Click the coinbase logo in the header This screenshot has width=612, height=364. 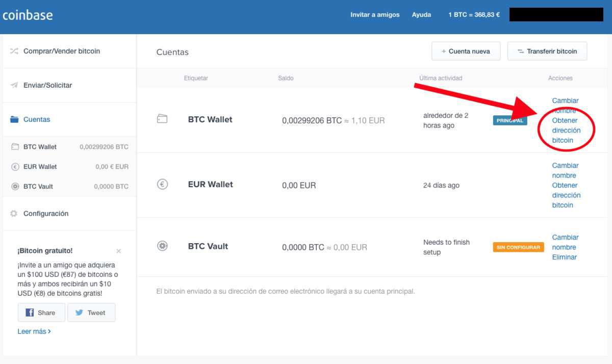coord(28,15)
